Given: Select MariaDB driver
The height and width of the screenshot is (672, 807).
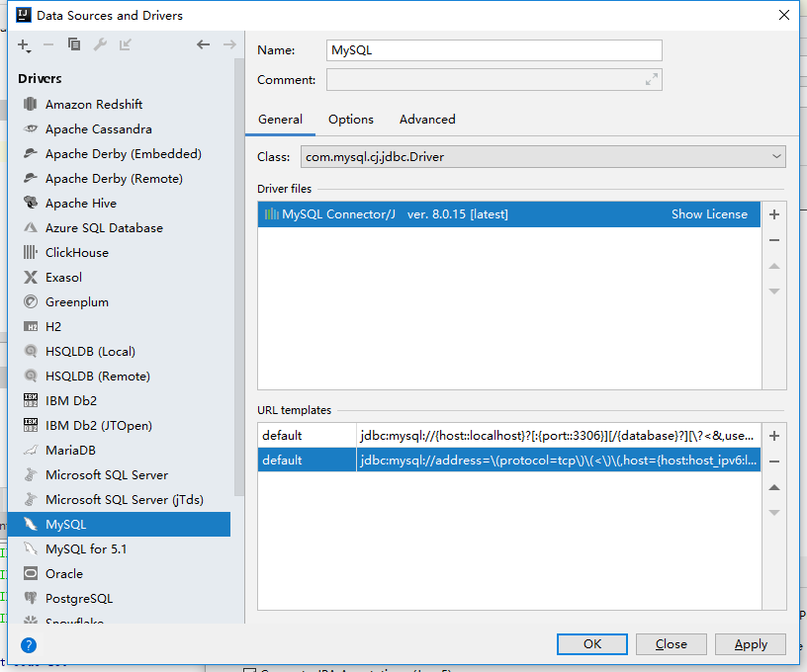Looking at the screenshot, I should [x=120, y=450].
